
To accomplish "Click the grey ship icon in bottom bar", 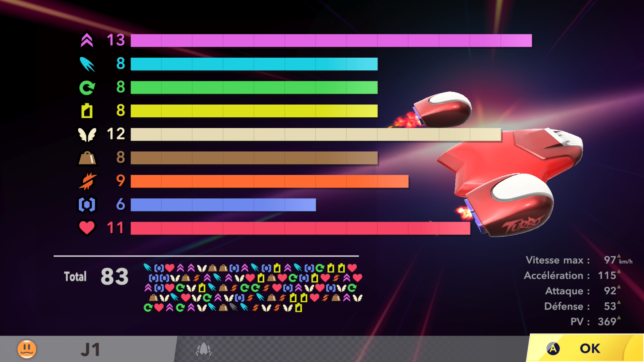I will click(204, 349).
